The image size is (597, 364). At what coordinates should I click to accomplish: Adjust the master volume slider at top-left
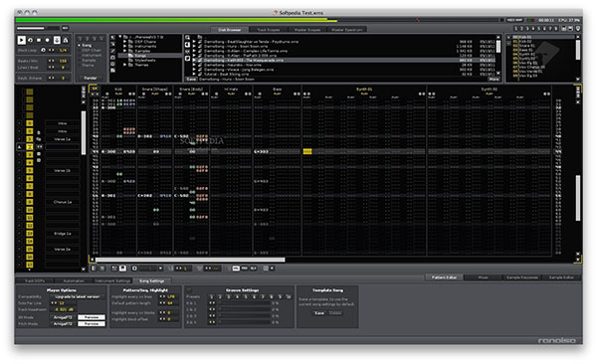(x=38, y=28)
